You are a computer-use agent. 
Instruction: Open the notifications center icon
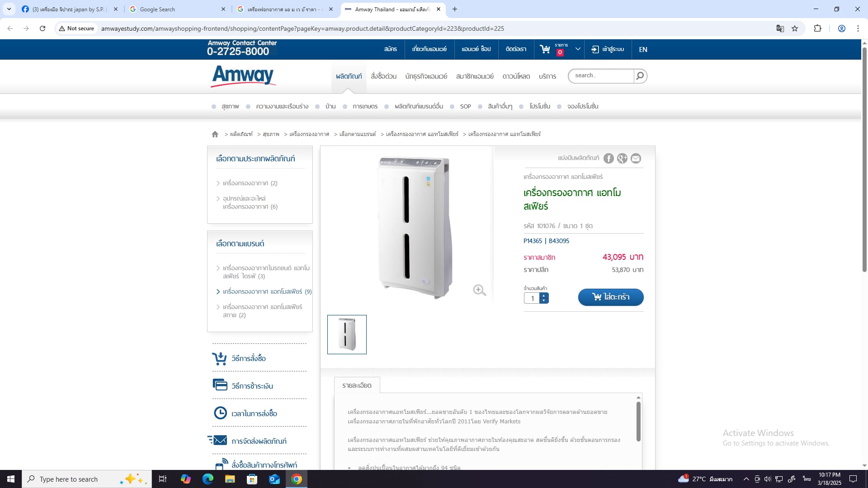(853, 479)
